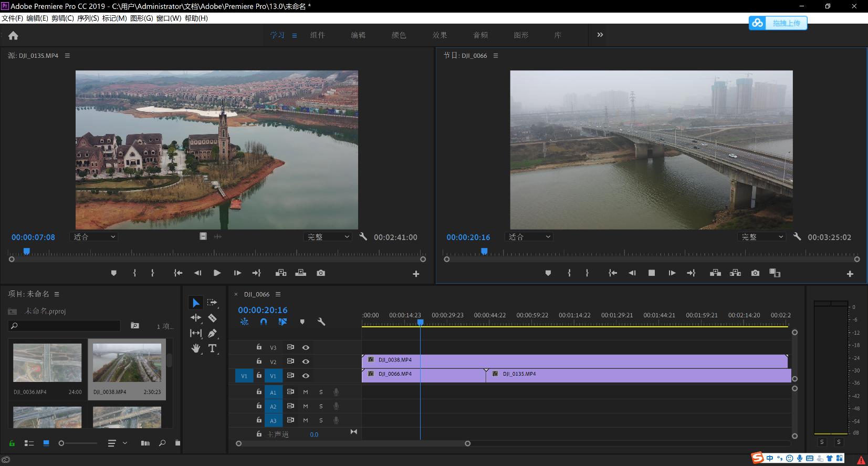Viewport: 868px width, 466px height.
Task: Open timeline display settings wrench
Action: (321, 322)
